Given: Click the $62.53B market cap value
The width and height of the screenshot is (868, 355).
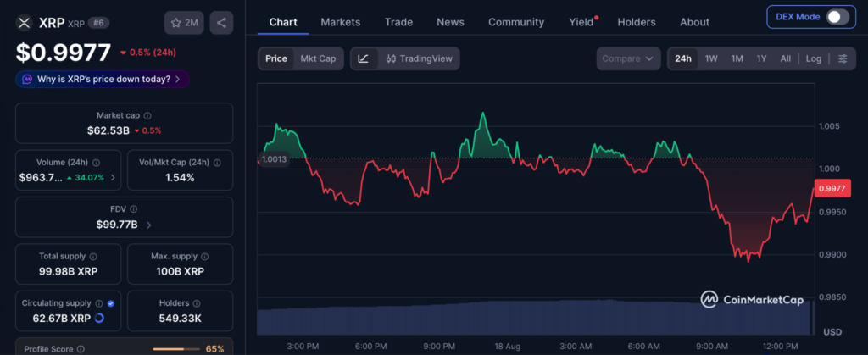Looking at the screenshot, I should coord(108,130).
